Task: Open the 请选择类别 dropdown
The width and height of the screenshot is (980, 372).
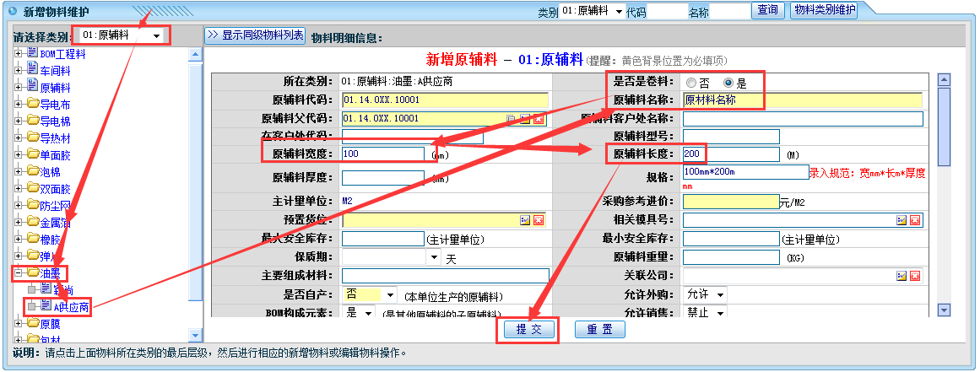Action: pos(156,35)
